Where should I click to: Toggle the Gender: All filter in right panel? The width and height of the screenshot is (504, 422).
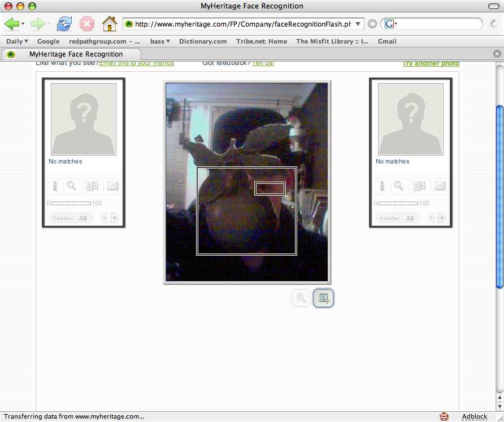(x=398, y=218)
